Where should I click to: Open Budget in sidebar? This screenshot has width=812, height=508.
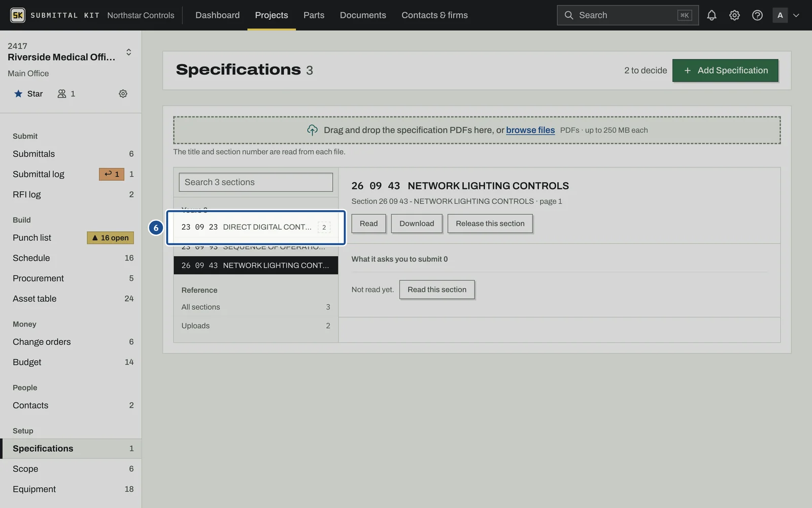point(71,362)
